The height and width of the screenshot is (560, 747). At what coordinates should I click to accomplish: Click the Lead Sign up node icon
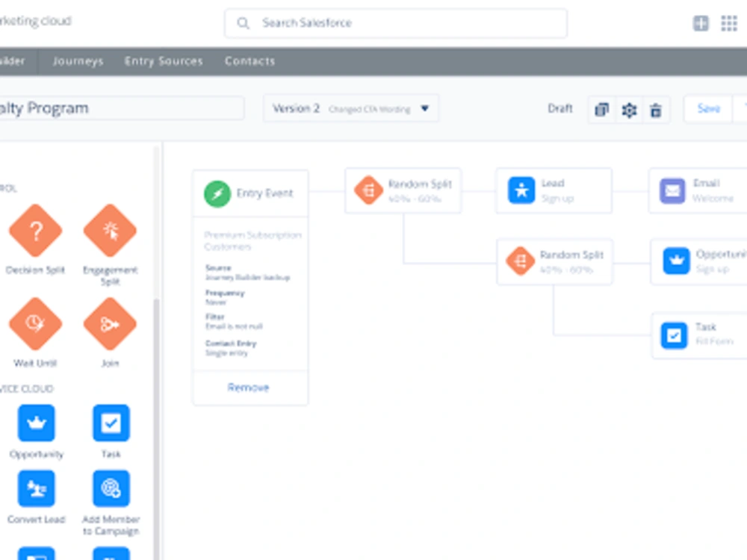click(521, 190)
